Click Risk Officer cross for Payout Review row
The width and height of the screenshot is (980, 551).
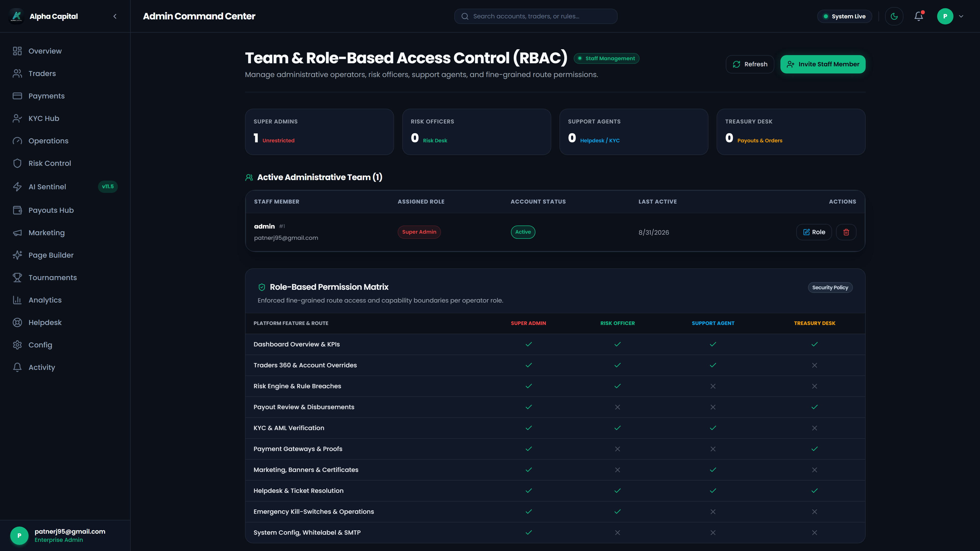pyautogui.click(x=617, y=407)
